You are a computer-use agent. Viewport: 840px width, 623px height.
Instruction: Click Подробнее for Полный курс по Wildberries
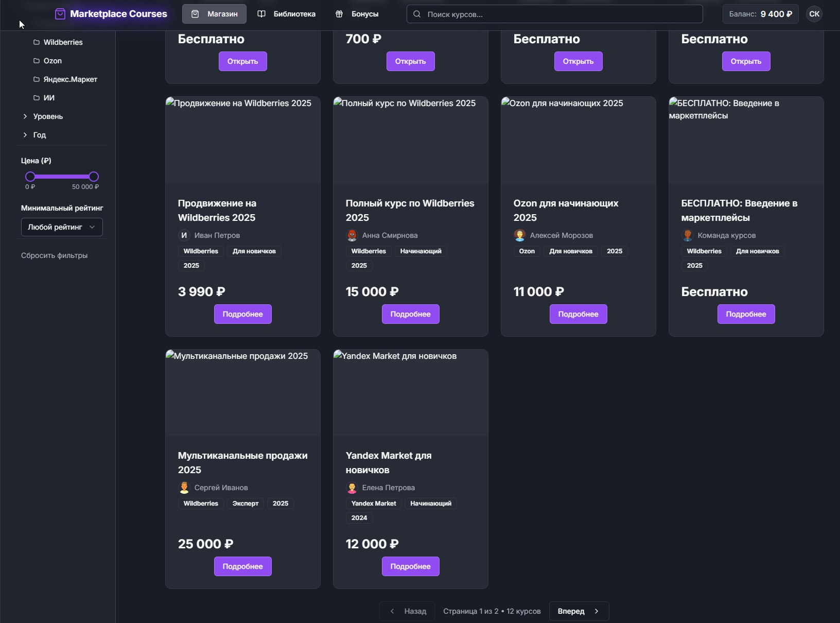411,314
